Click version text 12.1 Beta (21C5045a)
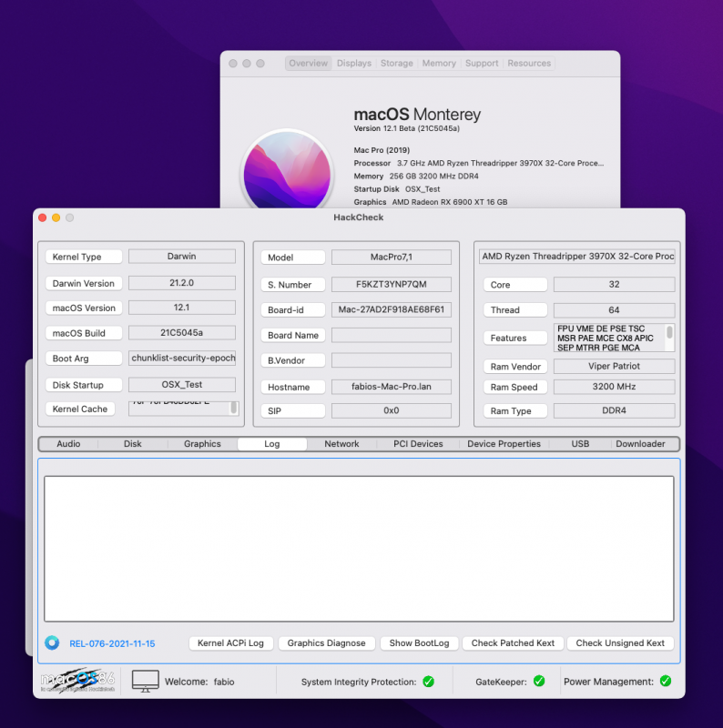The height and width of the screenshot is (728, 723). tap(406, 128)
